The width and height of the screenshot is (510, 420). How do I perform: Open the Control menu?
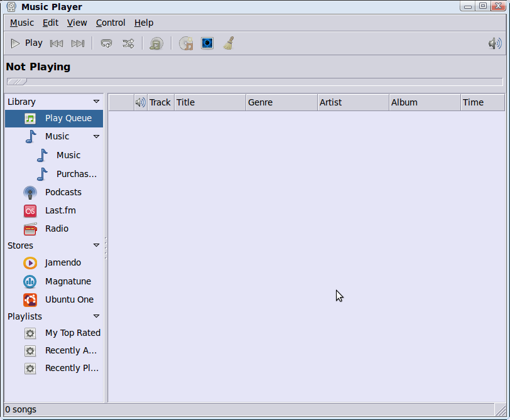[x=111, y=23]
